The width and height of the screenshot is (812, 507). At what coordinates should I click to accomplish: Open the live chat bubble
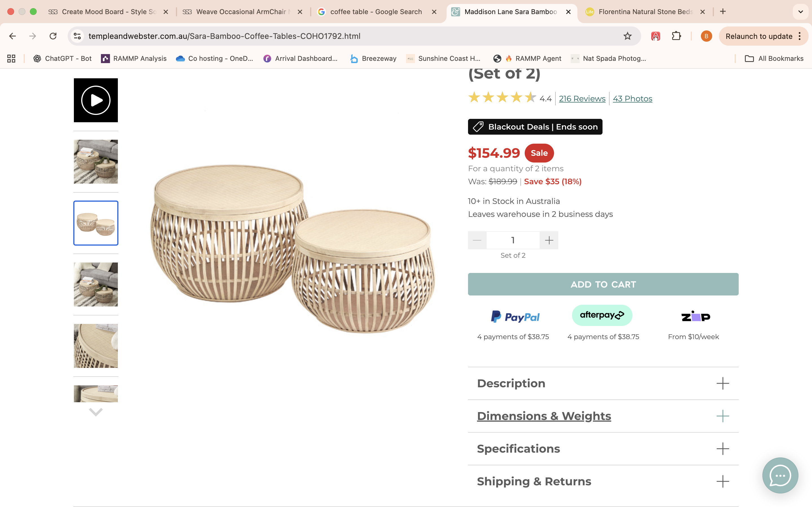[780, 475]
